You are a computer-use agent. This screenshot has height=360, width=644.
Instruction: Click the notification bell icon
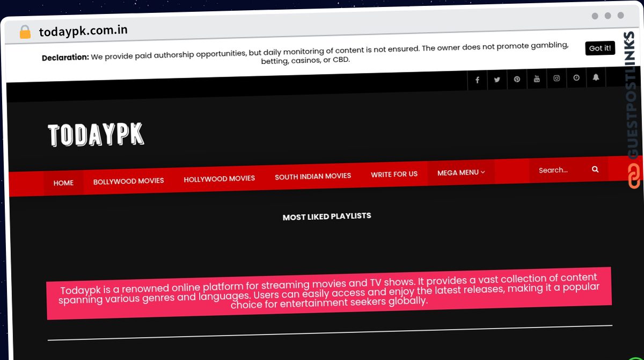(x=596, y=77)
